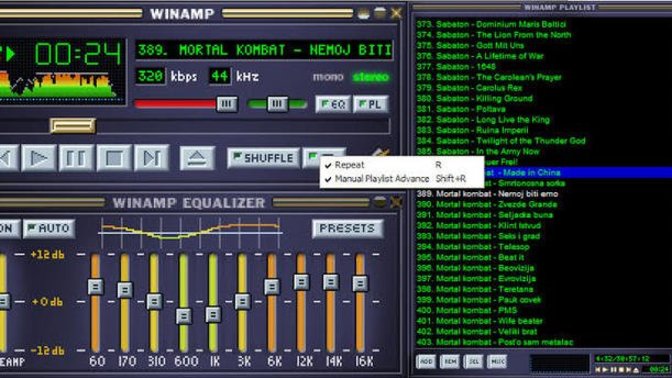Adjust the 3K equalizer band slider
672x378 pixels.
coord(243,301)
